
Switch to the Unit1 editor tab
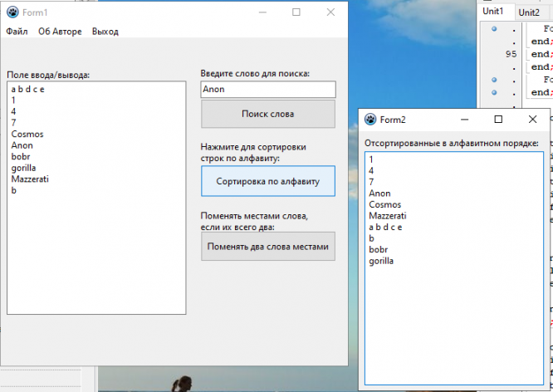[x=494, y=12]
